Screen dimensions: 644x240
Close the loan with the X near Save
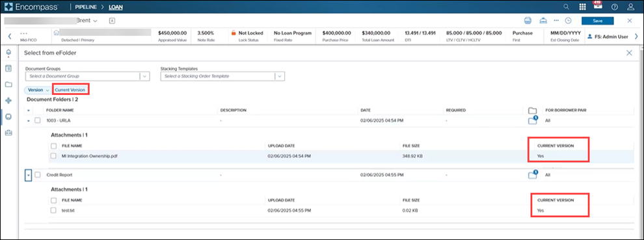click(630, 21)
